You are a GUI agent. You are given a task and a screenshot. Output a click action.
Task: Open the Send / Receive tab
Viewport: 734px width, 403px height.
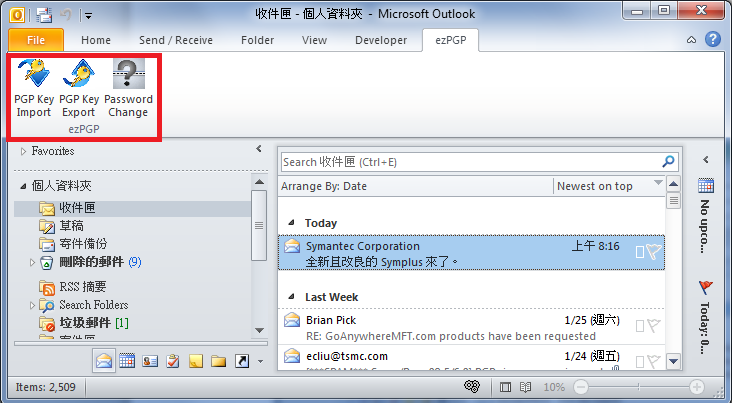click(x=175, y=40)
